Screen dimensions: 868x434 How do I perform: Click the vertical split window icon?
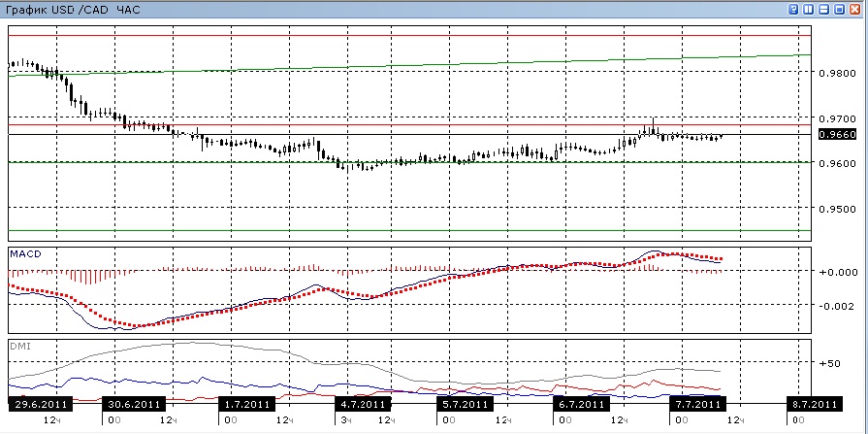pyautogui.click(x=808, y=10)
